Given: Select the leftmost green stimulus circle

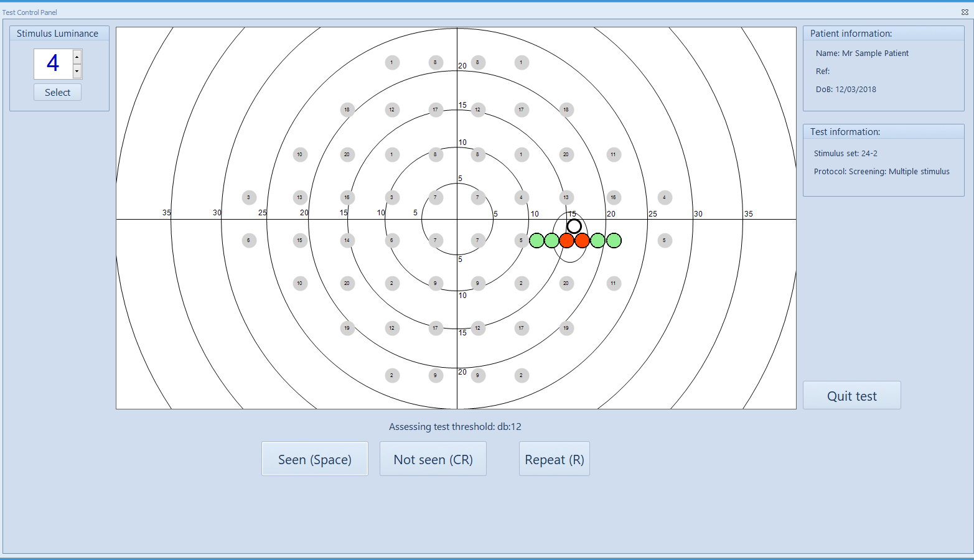Looking at the screenshot, I should pos(536,240).
